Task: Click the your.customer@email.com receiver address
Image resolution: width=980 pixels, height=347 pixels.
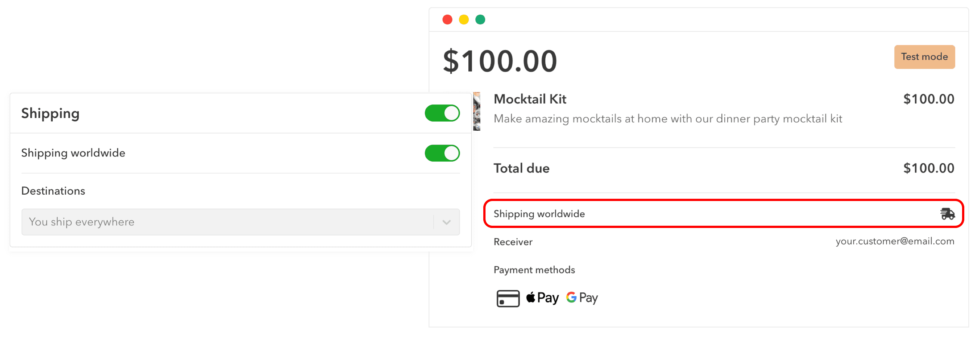Action: click(894, 241)
